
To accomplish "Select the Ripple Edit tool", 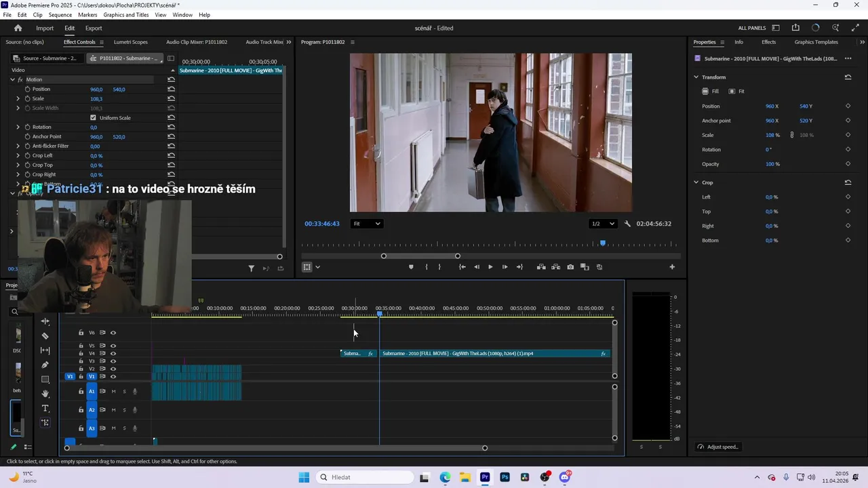I will pyautogui.click(x=45, y=321).
